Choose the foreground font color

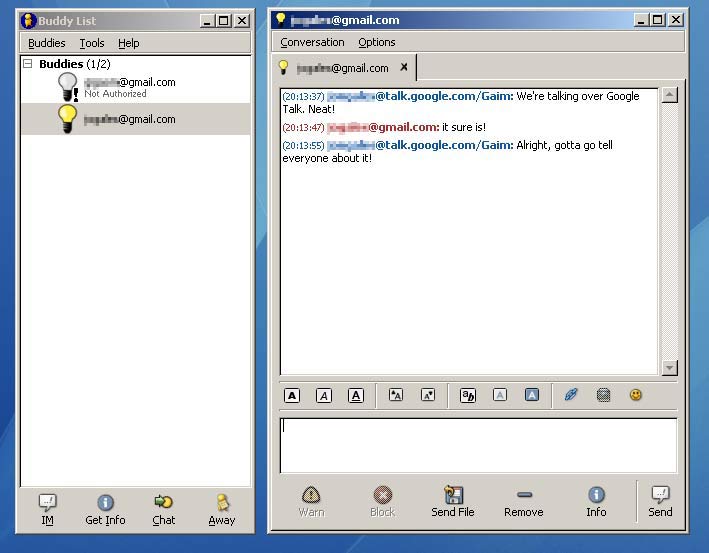click(x=500, y=395)
